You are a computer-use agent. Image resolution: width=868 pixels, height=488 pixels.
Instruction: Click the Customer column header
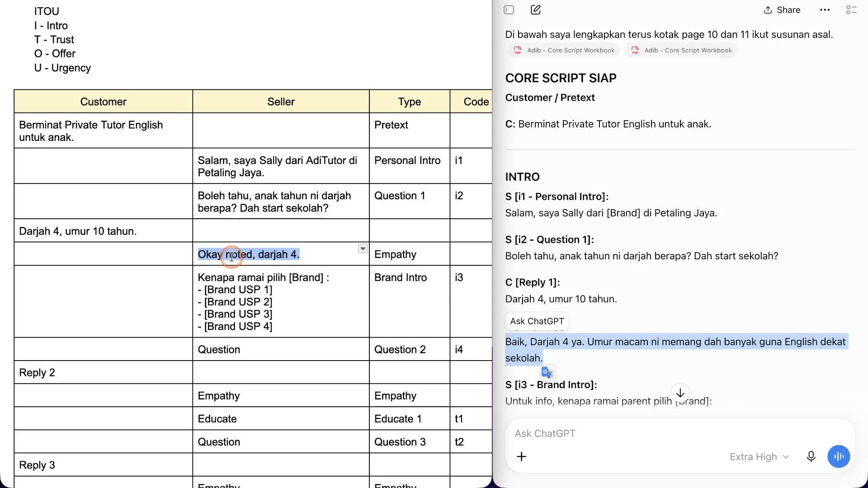[104, 102]
